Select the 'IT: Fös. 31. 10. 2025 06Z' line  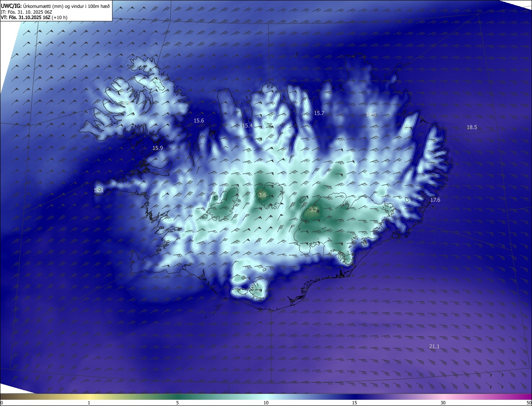click(x=27, y=12)
